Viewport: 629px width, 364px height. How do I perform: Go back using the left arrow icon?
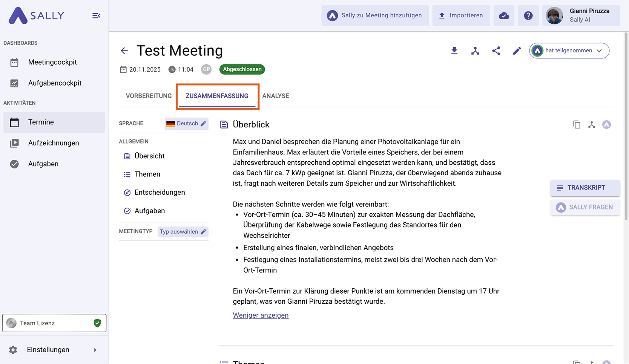point(124,50)
